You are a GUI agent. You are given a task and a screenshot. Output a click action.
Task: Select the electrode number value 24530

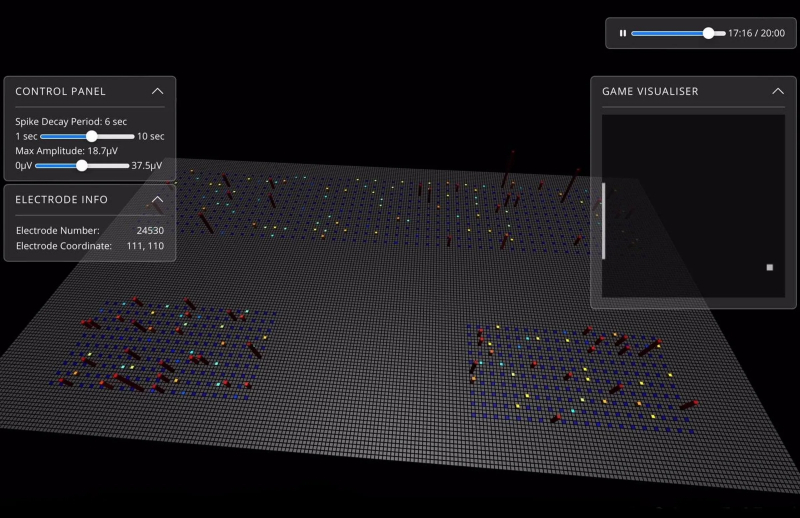150,230
